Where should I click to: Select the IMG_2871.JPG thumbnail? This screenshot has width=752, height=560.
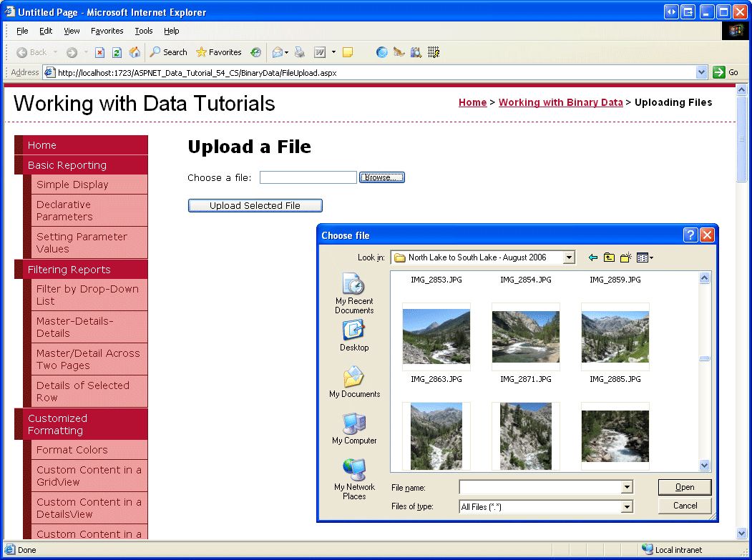[x=525, y=336]
